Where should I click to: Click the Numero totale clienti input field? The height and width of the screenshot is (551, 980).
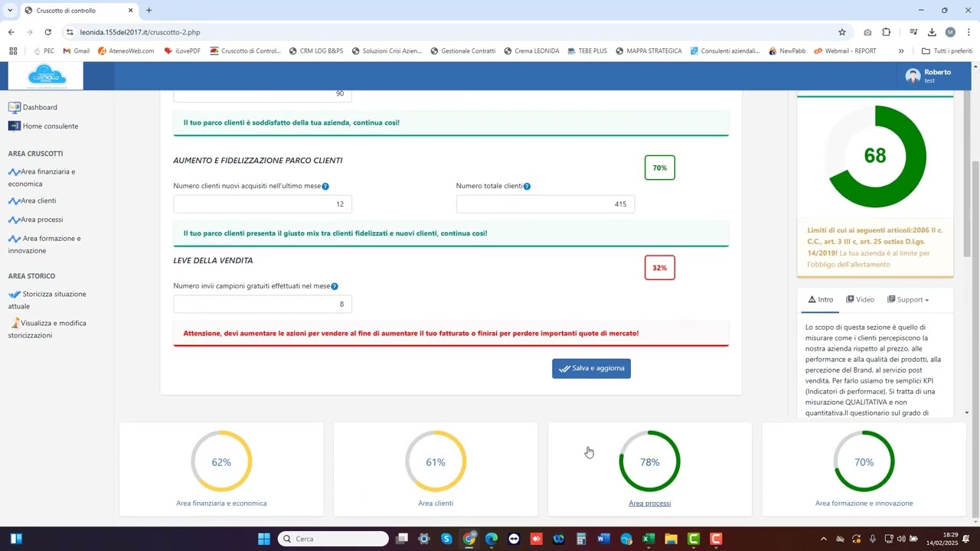[x=545, y=204]
